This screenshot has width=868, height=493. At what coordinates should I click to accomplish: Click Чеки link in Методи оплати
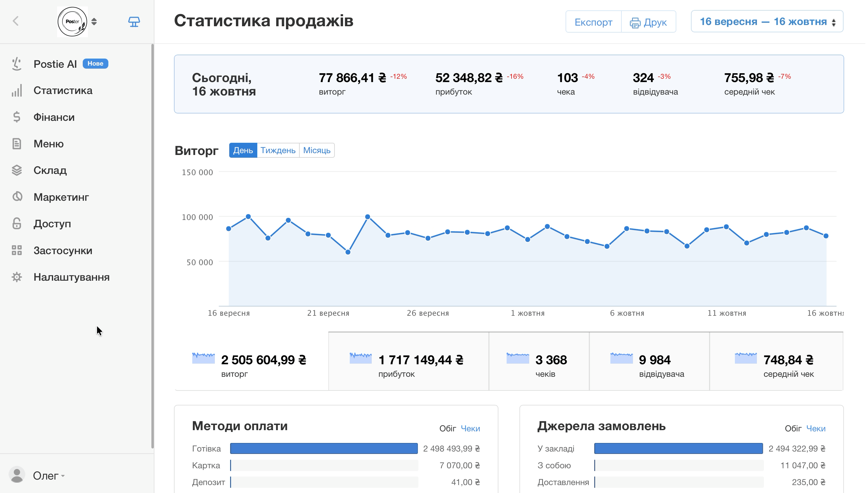click(472, 429)
